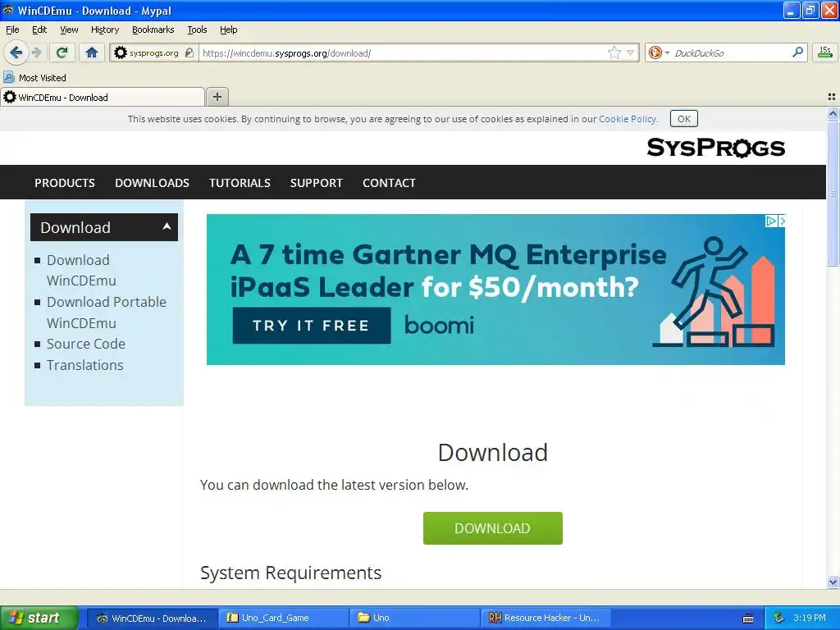Switch to Resource Hacker taskbar window
This screenshot has width=840, height=630.
pos(546,618)
